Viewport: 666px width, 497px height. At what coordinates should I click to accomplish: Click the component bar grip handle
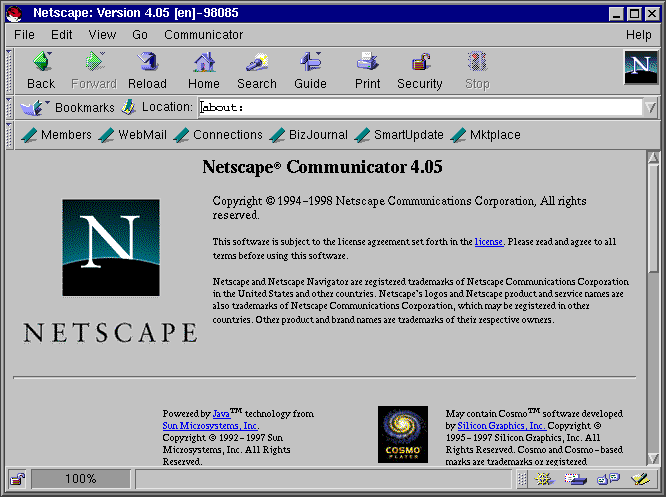coord(522,479)
